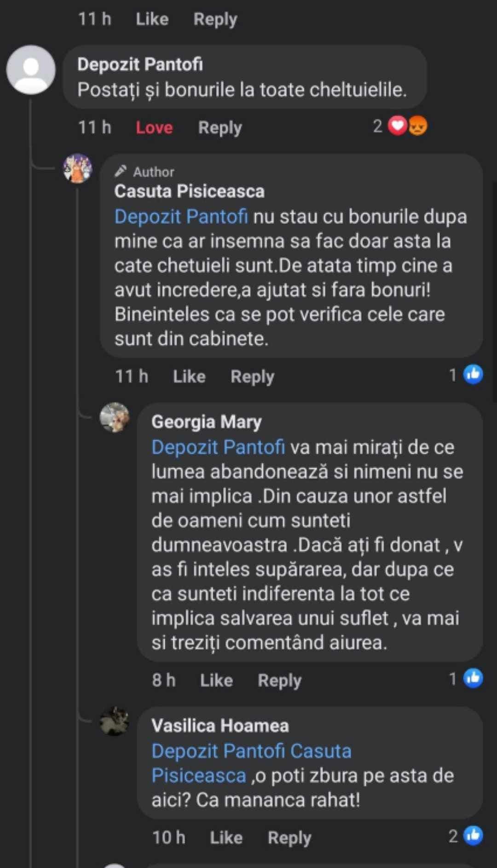The width and height of the screenshot is (497, 868).
Task: Like Georgia Mary's comment
Action: pos(216,681)
